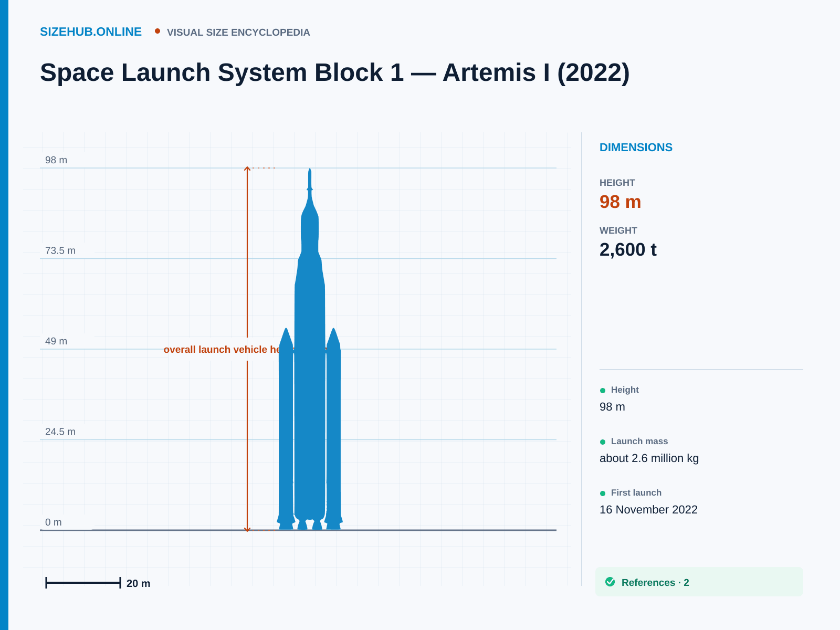Select the Space Launch System Block 1 title
Image resolution: width=840 pixels, height=630 pixels.
pyautogui.click(x=334, y=72)
